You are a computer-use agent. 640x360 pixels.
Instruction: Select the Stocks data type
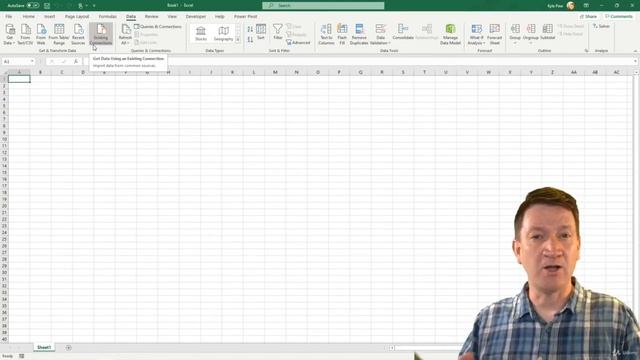coord(201,33)
